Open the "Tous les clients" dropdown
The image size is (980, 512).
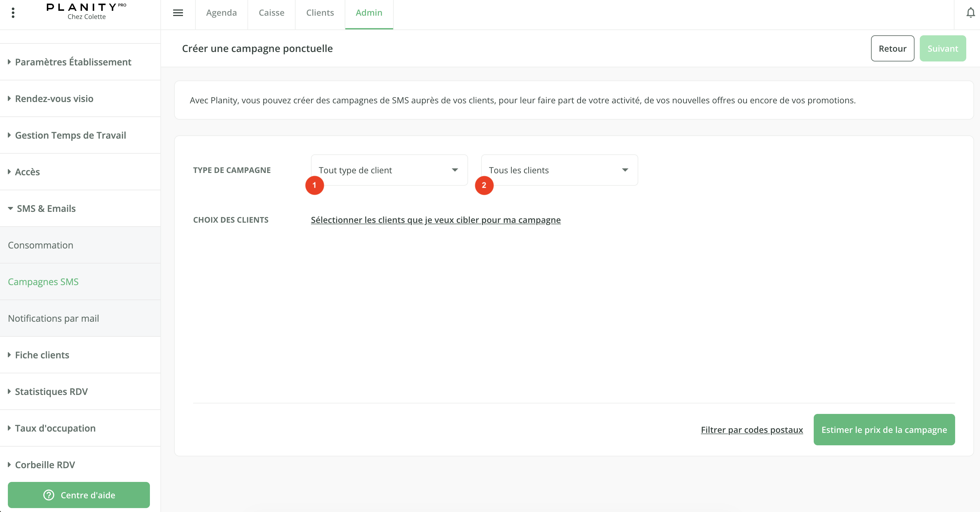[559, 170]
